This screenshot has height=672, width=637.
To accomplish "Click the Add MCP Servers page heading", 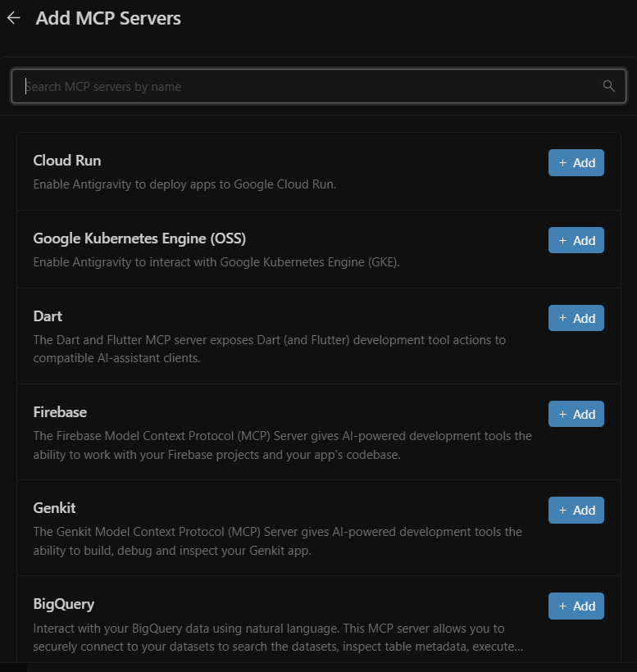I will tap(108, 18).
